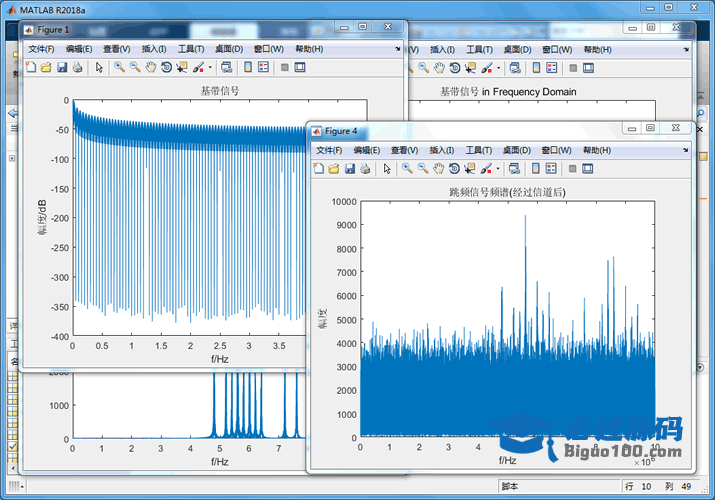Click Insert Legend icon in Figure 4
This screenshot has width=715, height=500.
pos(551,169)
